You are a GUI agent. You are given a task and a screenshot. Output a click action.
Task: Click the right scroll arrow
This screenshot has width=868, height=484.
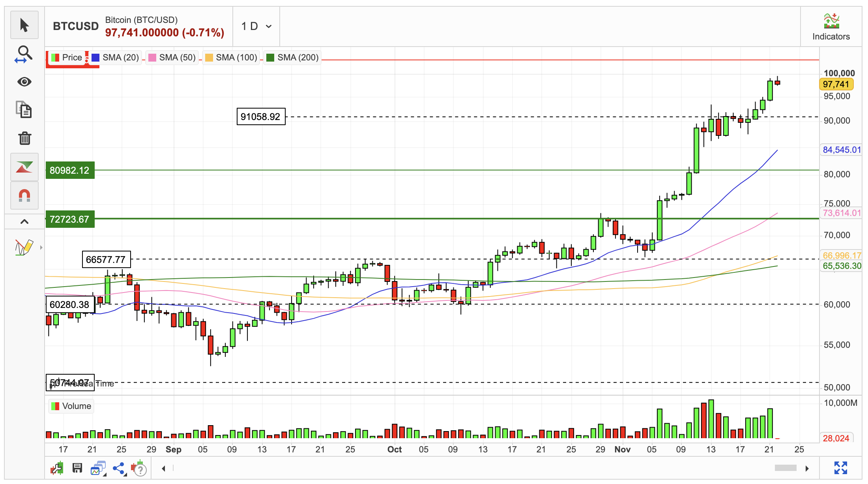[x=807, y=468]
